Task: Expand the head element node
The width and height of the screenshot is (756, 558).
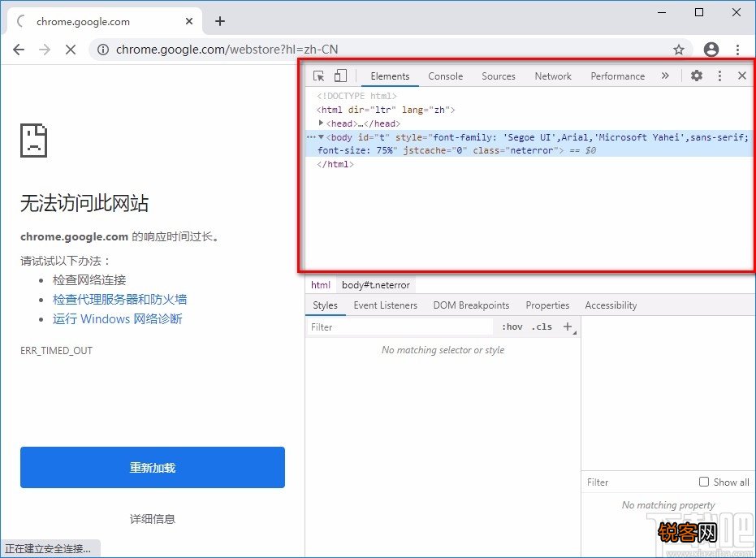Action: 321,123
